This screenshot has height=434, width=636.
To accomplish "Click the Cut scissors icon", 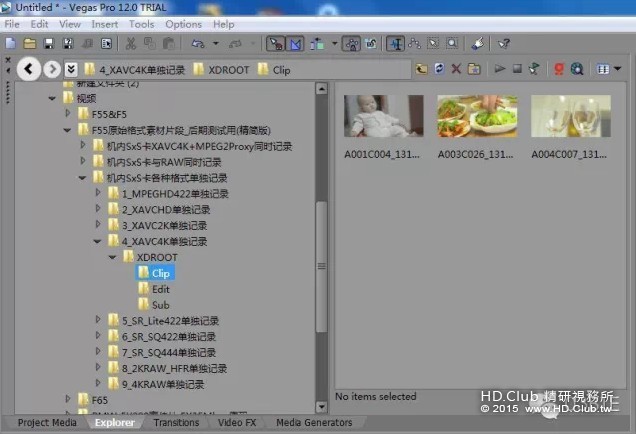I will click(131, 43).
